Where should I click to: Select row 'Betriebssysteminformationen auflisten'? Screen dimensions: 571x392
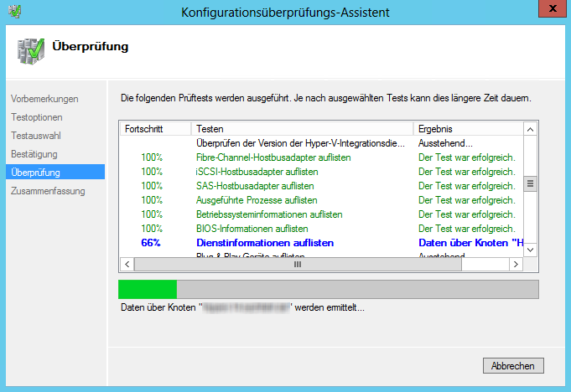pyautogui.click(x=321, y=214)
